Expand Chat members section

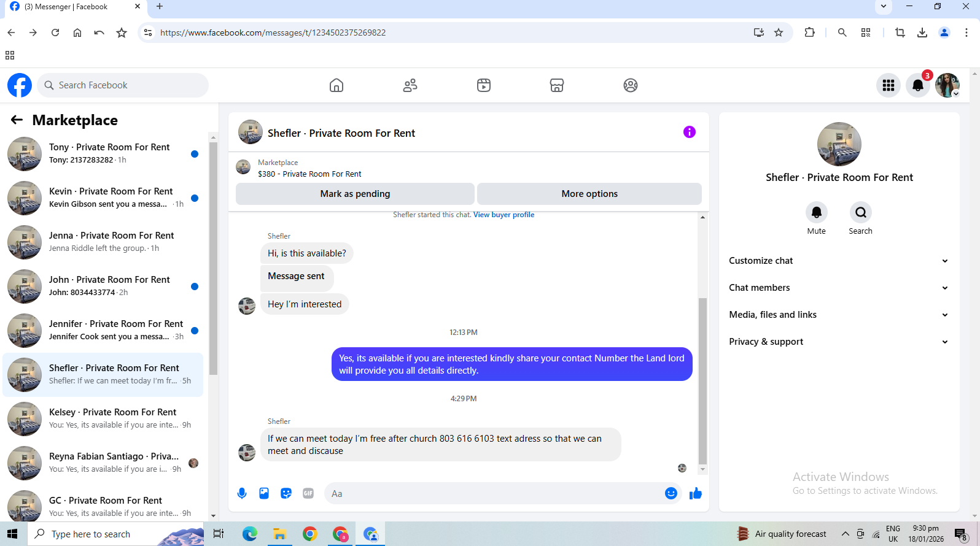click(839, 288)
